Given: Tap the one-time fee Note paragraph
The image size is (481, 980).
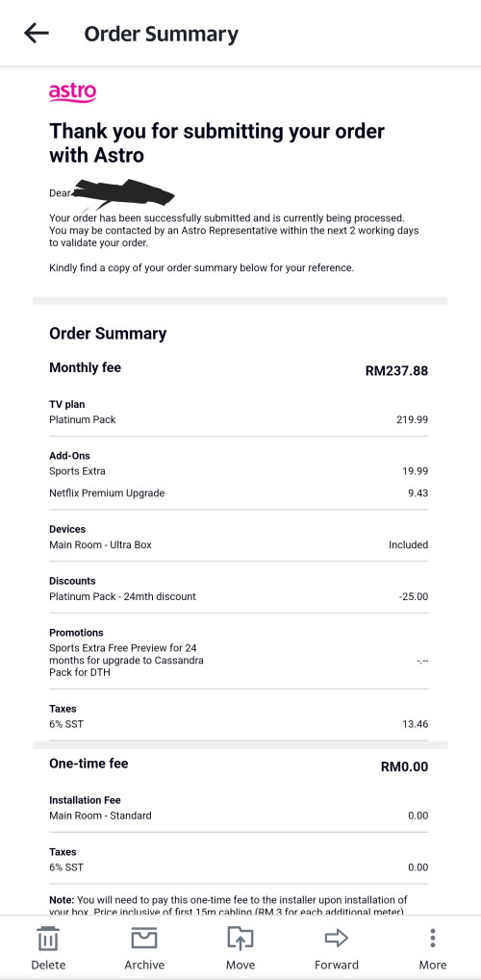Looking at the screenshot, I should click(228, 905).
